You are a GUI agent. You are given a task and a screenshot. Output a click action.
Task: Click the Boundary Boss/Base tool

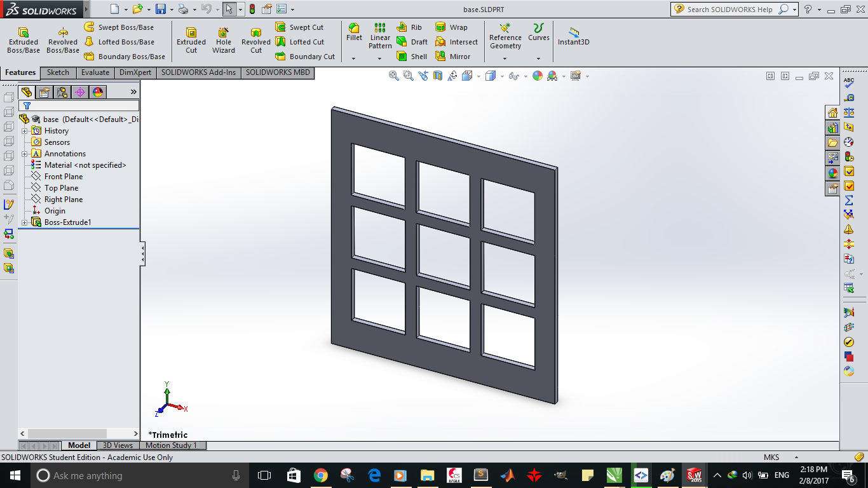click(125, 57)
